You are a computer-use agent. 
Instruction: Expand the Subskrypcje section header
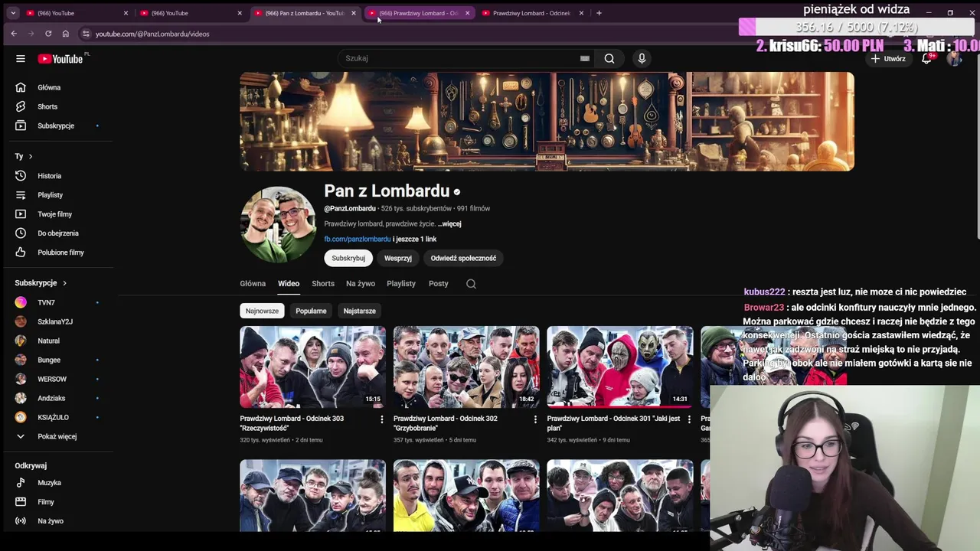click(41, 283)
